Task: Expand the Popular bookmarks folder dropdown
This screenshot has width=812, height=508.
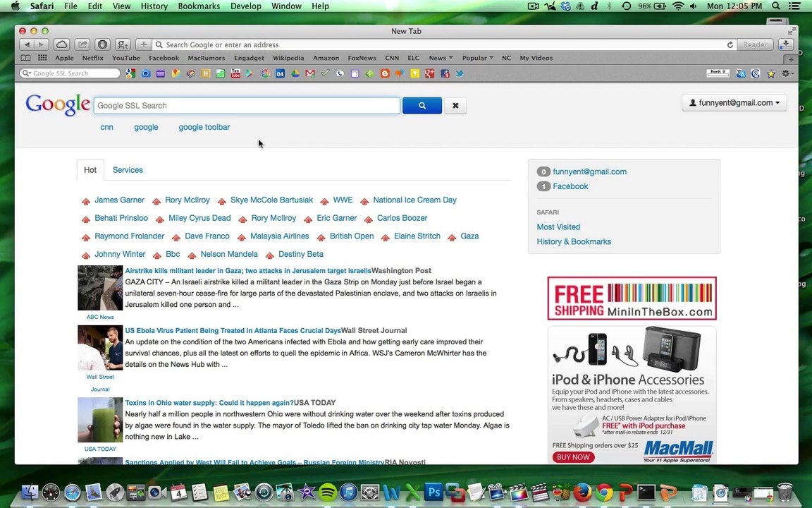Action: pyautogui.click(x=477, y=58)
